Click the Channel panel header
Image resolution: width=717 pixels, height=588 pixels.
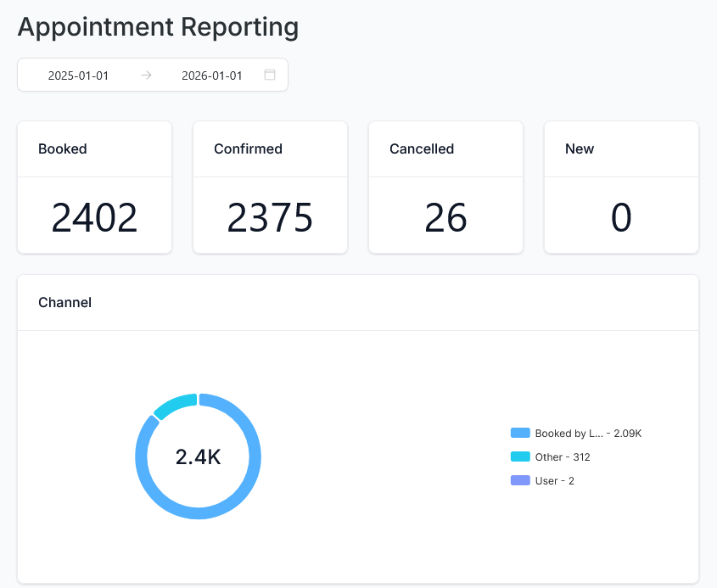coord(65,302)
